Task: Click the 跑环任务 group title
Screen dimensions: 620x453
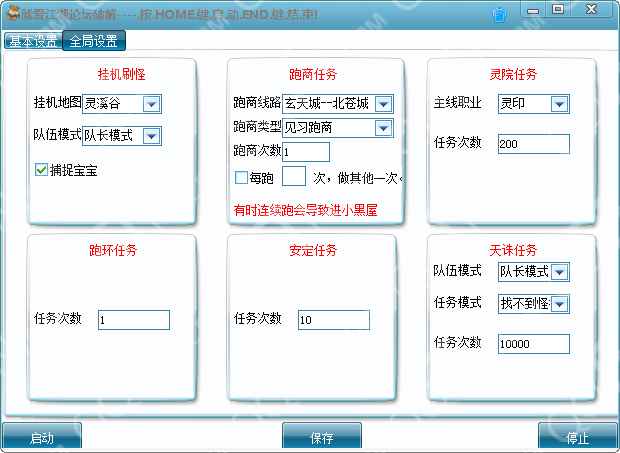Action: click(x=113, y=250)
